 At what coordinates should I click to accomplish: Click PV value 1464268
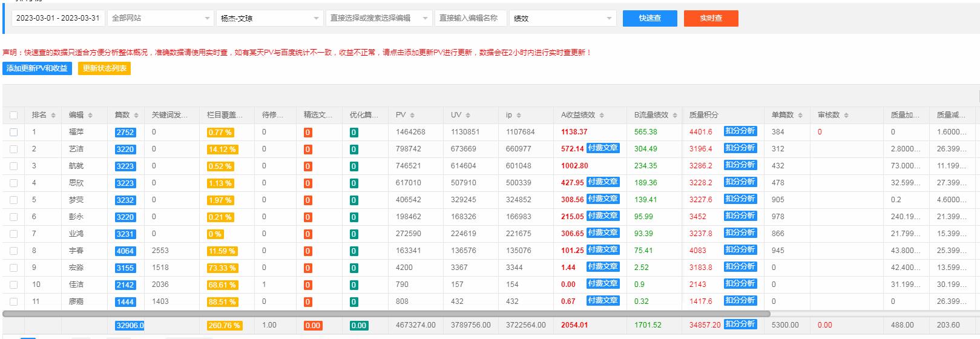410,132
